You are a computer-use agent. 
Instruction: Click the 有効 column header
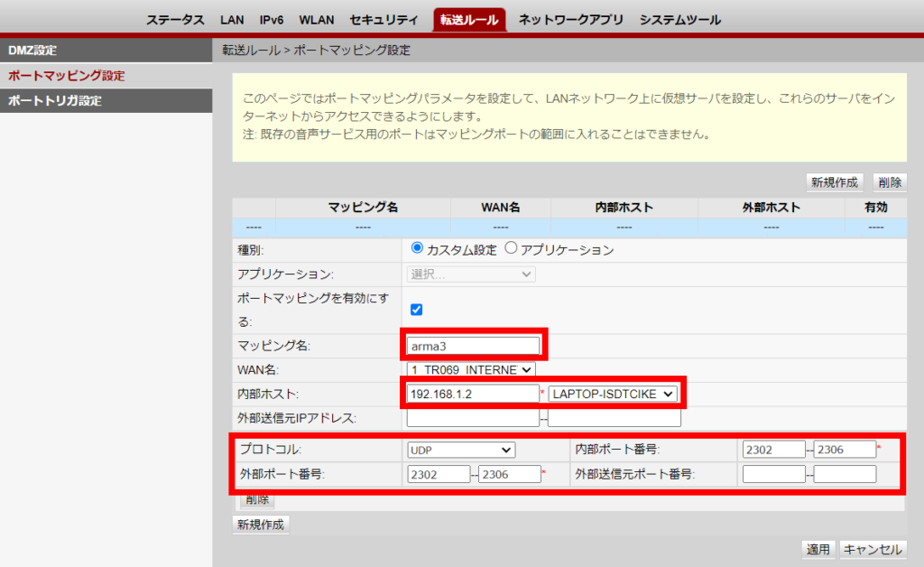tap(875, 208)
